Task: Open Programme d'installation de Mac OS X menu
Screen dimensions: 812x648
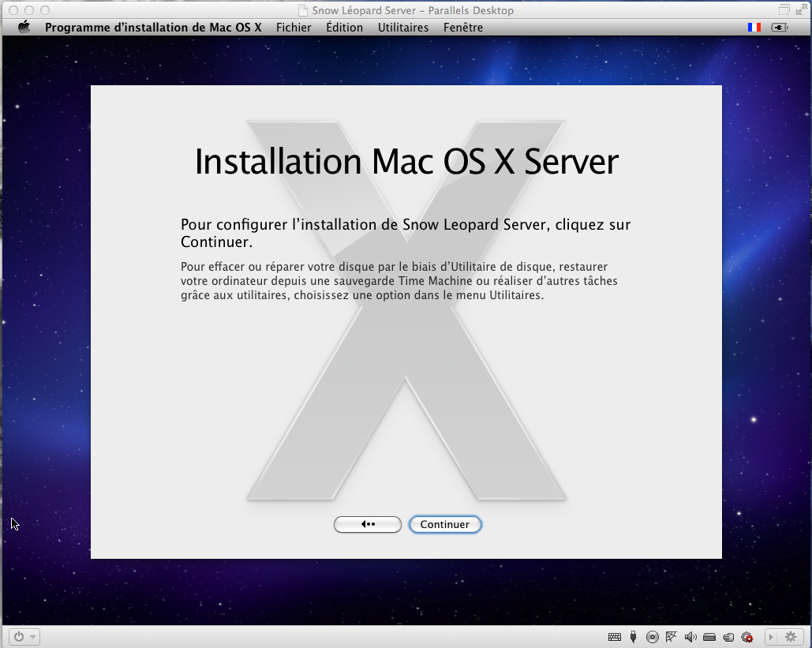Action: click(153, 28)
